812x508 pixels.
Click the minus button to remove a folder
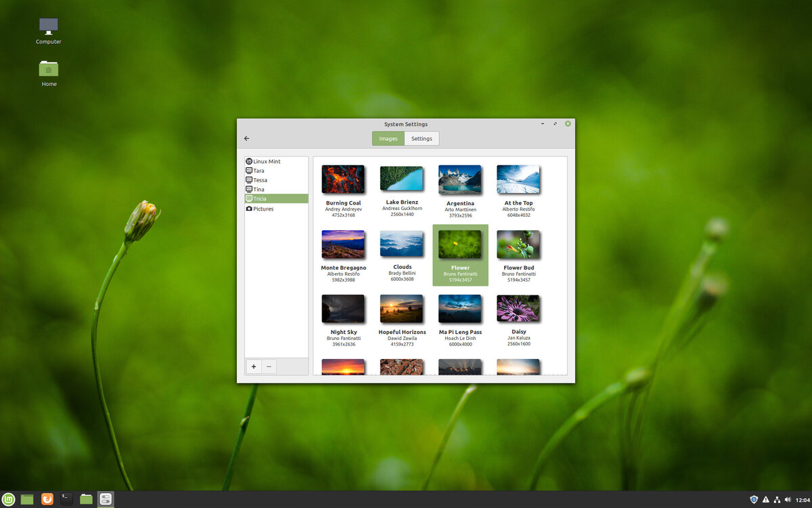point(269,366)
